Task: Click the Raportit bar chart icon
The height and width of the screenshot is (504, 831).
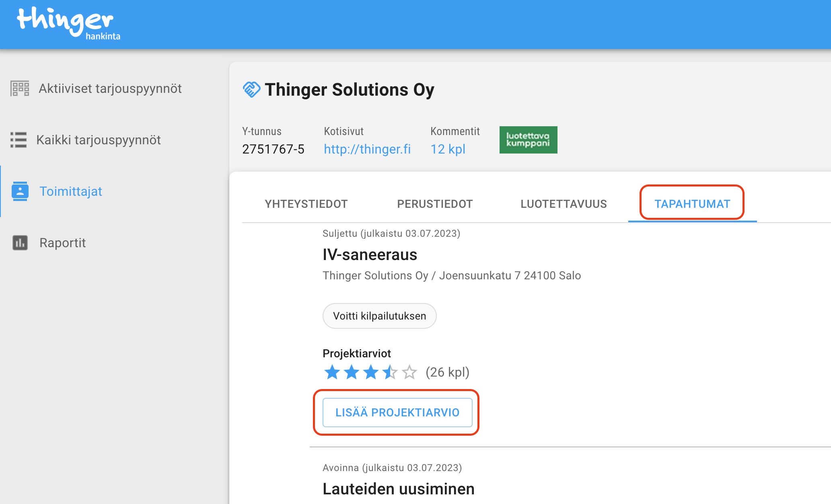Action: (x=20, y=243)
